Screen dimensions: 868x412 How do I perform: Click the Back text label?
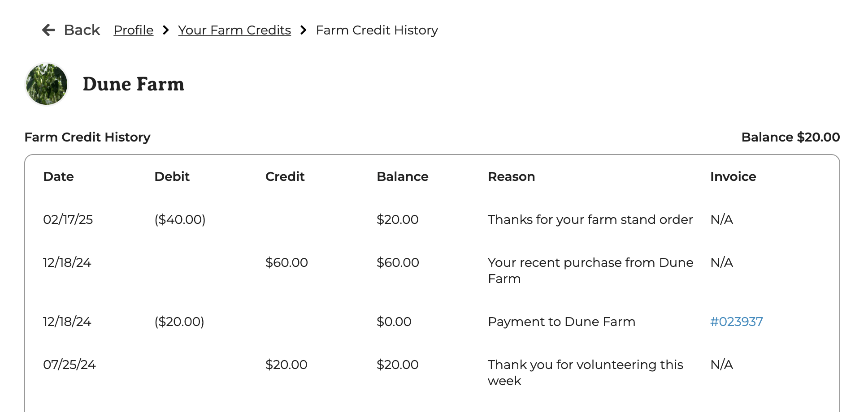point(82,30)
